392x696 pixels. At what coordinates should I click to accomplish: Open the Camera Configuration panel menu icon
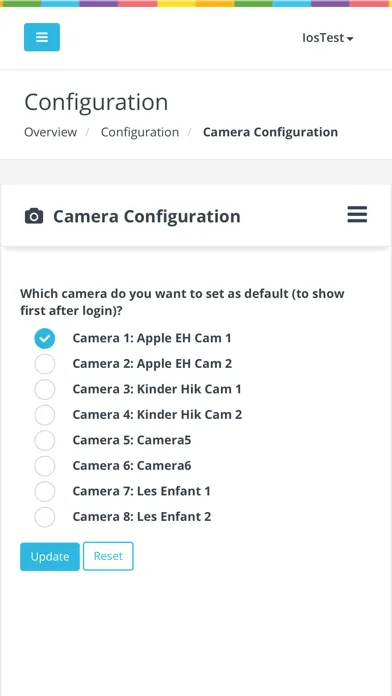pyautogui.click(x=357, y=214)
